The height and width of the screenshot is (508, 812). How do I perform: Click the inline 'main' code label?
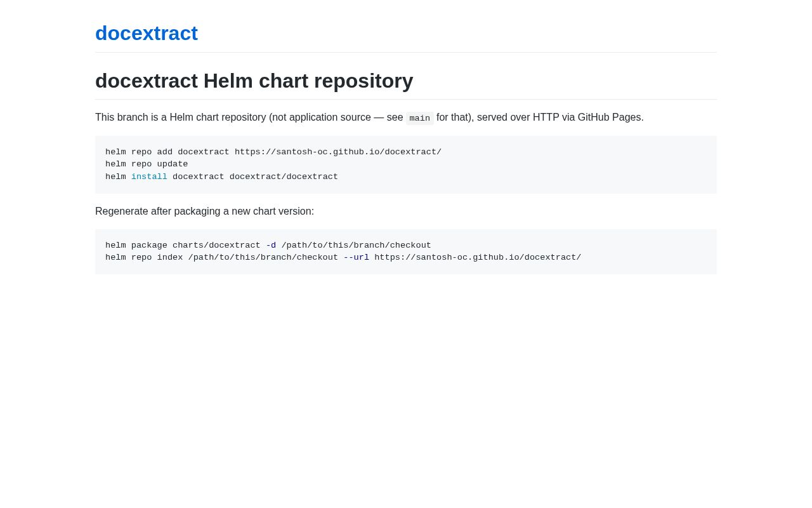[419, 118]
